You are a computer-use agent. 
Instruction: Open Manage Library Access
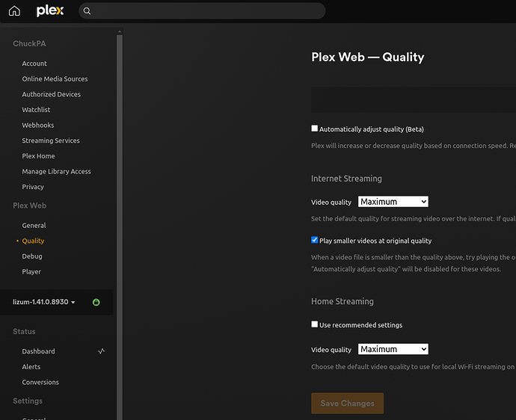[x=56, y=171]
